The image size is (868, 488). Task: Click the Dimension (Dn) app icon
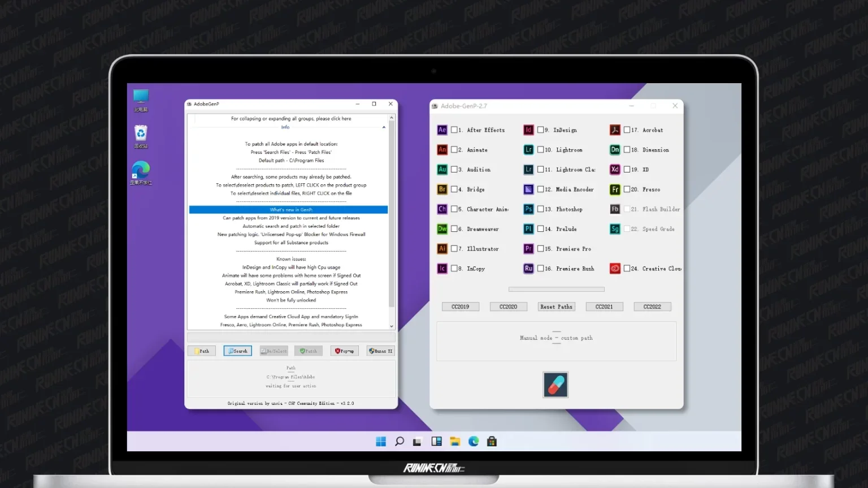(615, 150)
